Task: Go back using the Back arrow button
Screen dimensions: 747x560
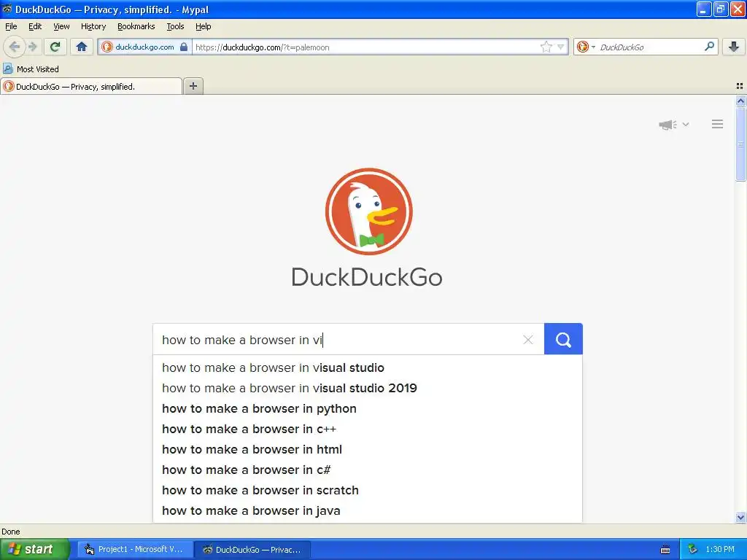Action: coord(14,47)
